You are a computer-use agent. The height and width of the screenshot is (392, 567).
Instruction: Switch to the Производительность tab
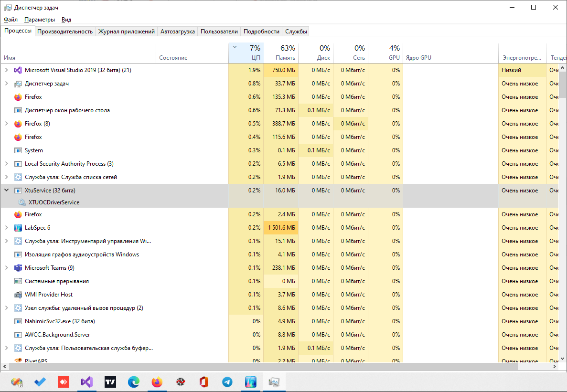[64, 32]
